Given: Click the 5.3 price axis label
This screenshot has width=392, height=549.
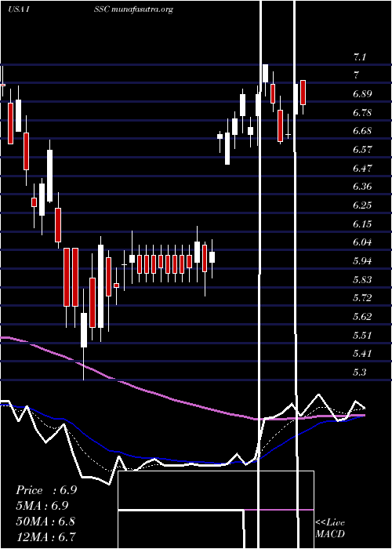Looking at the screenshot, I should tap(360, 372).
